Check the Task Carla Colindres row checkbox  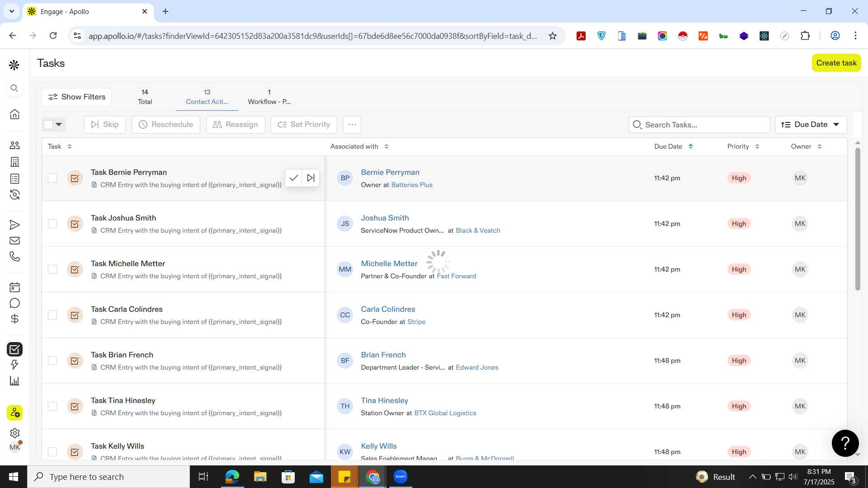point(52,315)
